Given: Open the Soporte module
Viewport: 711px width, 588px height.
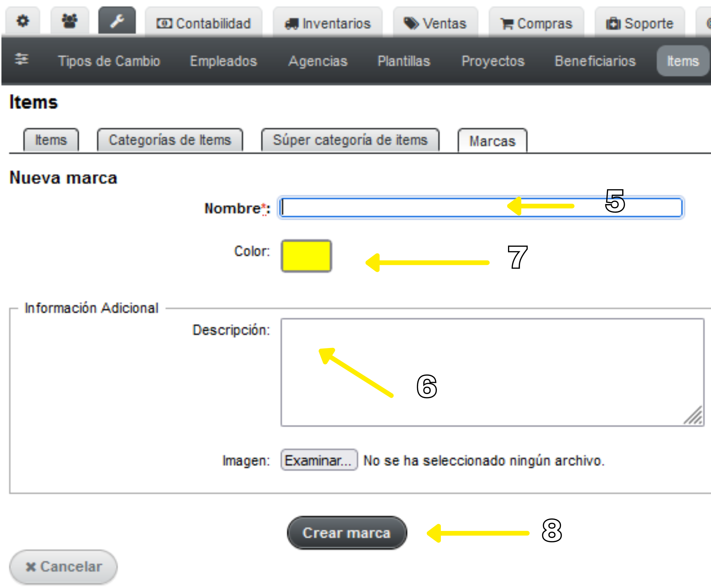Looking at the screenshot, I should point(640,23).
